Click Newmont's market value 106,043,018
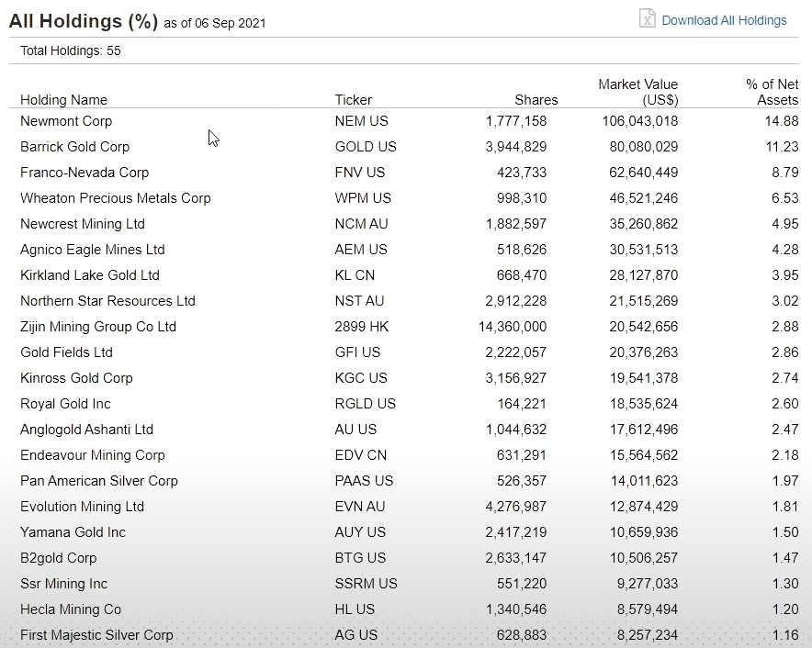This screenshot has height=648, width=812. point(640,121)
